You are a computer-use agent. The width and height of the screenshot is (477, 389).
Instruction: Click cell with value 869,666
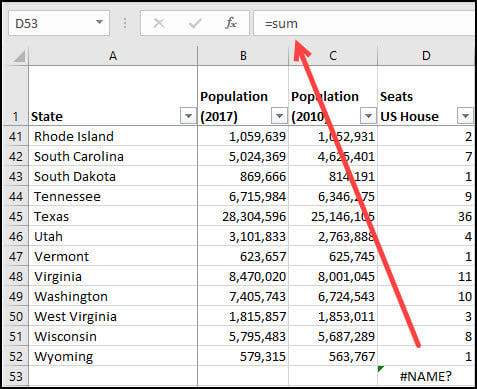click(x=243, y=176)
